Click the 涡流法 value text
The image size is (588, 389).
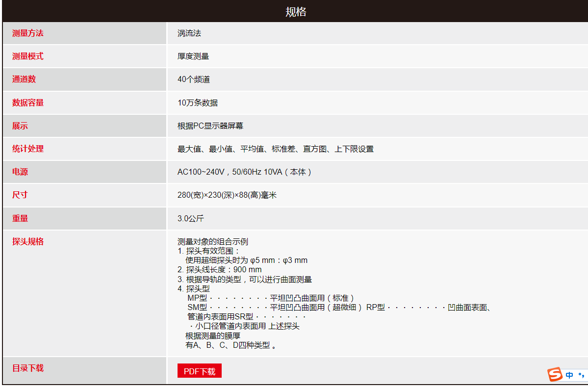[x=189, y=33]
